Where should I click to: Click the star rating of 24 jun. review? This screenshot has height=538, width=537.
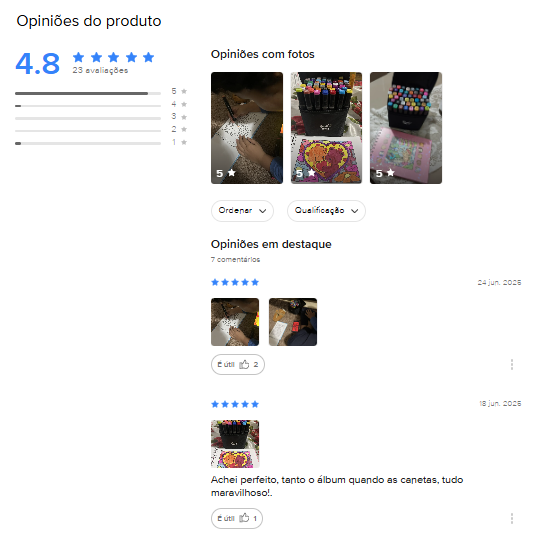235,282
